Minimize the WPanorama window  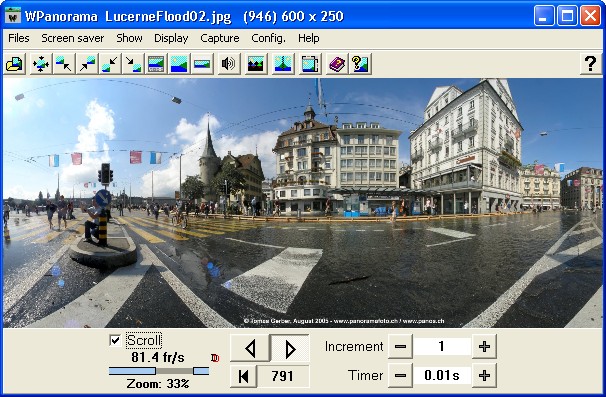544,16
